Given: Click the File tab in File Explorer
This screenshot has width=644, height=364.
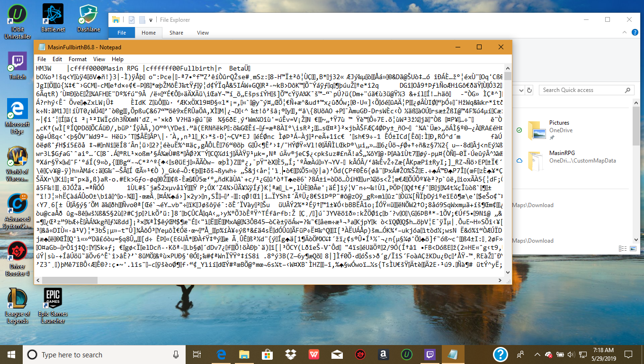Looking at the screenshot, I should tap(122, 33).
